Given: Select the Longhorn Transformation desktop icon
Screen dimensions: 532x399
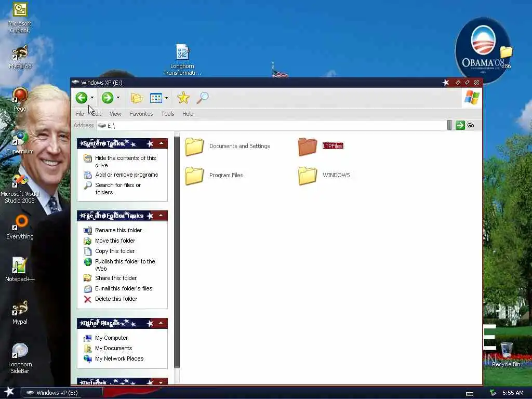Looking at the screenshot, I should tap(182, 60).
